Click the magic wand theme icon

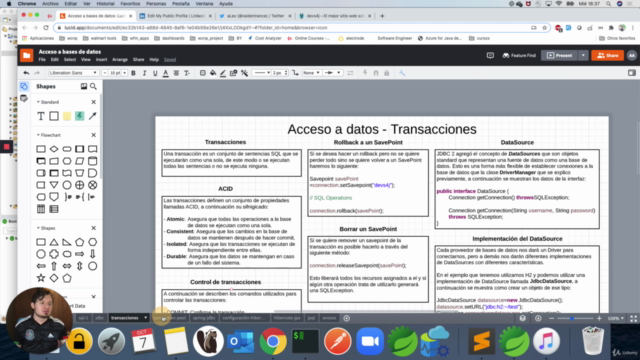[244, 73]
